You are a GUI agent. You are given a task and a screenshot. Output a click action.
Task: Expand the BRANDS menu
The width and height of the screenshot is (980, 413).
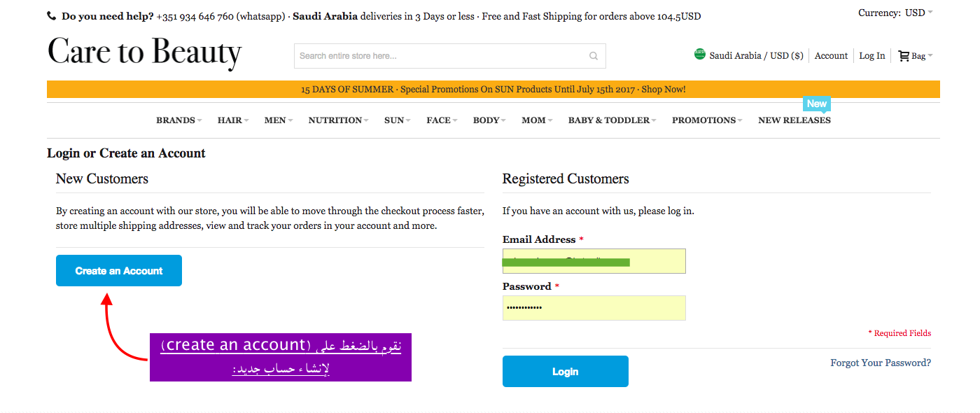coord(178,120)
